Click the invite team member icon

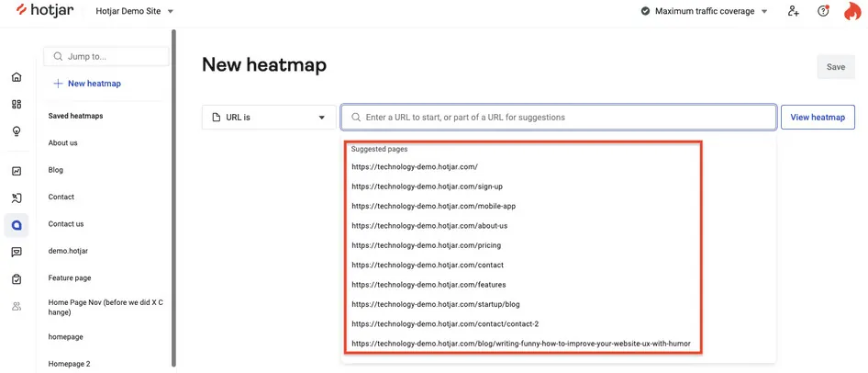click(794, 11)
